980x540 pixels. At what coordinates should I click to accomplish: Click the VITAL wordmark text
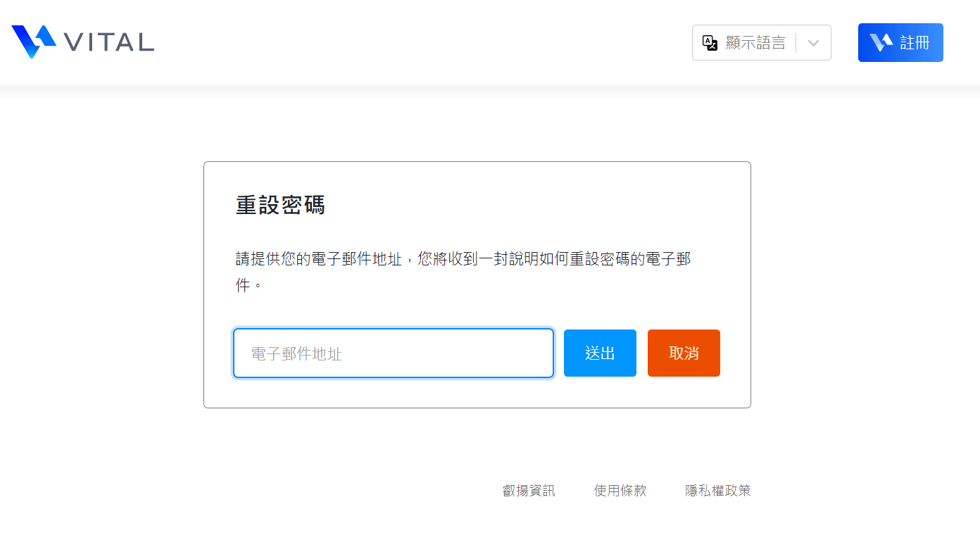tap(109, 42)
